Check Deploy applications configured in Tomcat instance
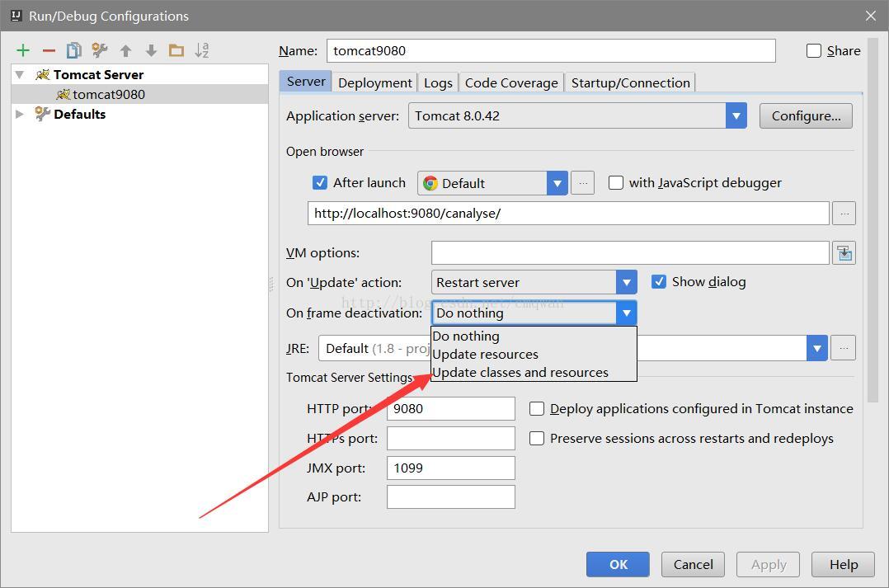The image size is (889, 588). coord(536,409)
